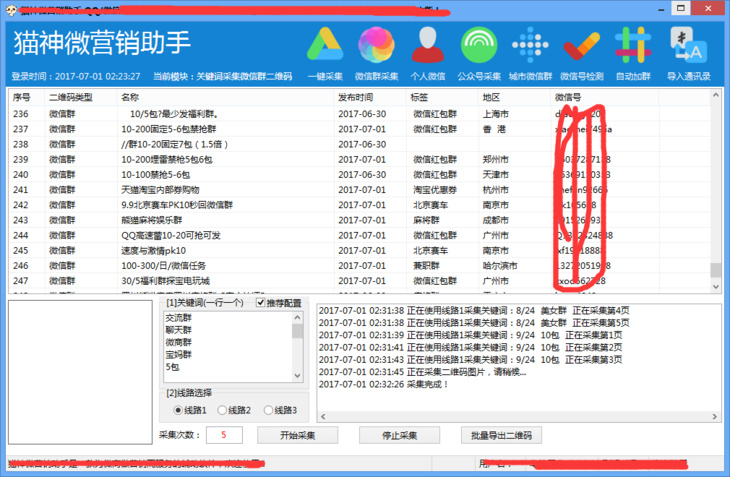The width and height of the screenshot is (730, 477).
Task: Sort by the 标签 column header
Action: (x=442, y=97)
